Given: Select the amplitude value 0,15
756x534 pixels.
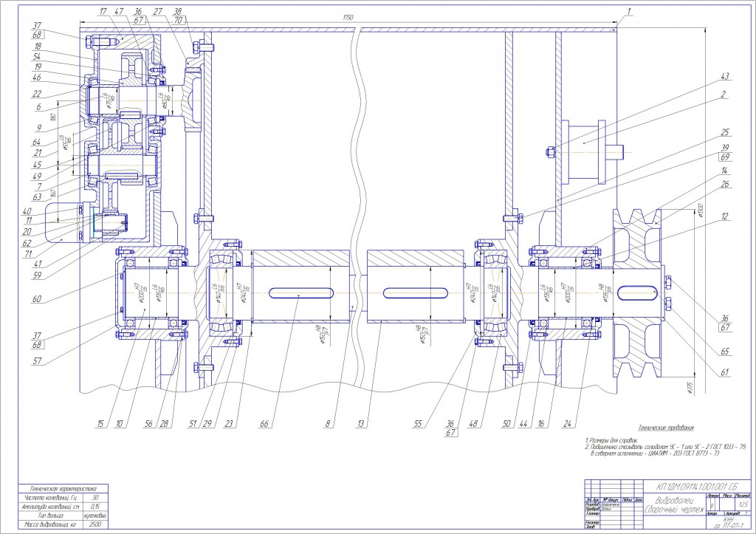Looking at the screenshot, I should coord(95,507).
